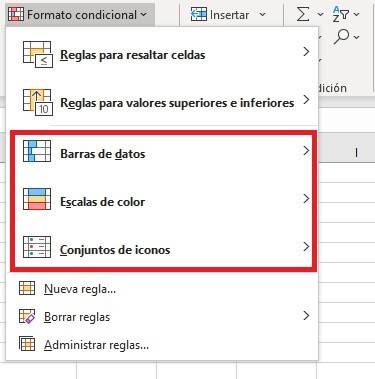Click the Borrar reglas eraser icon

pos(27,316)
